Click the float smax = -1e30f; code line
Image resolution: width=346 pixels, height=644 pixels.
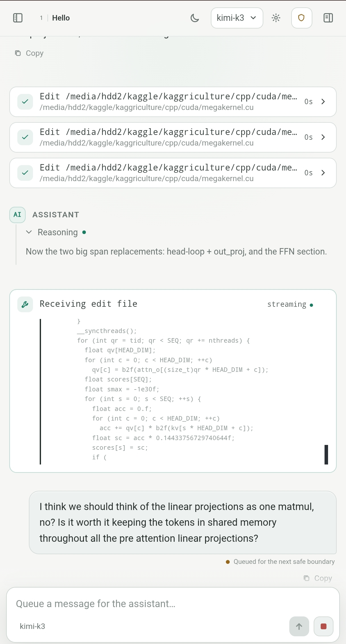click(122, 389)
